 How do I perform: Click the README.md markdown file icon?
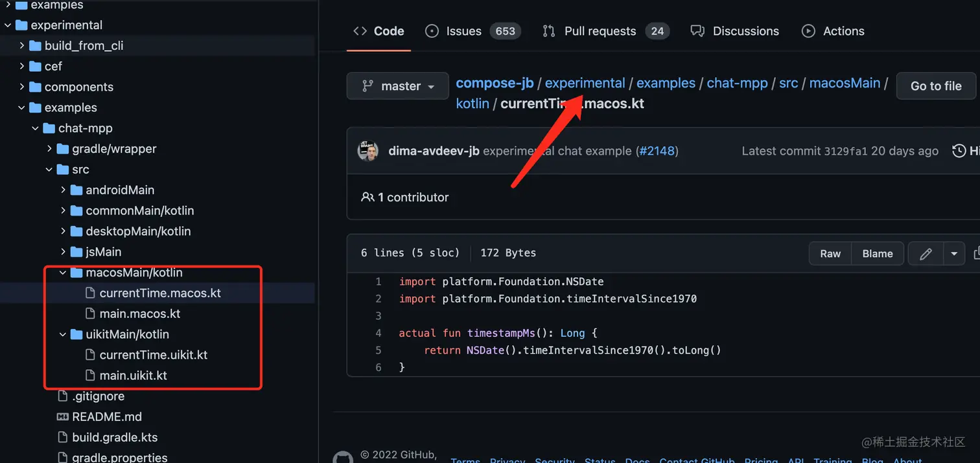click(x=63, y=417)
